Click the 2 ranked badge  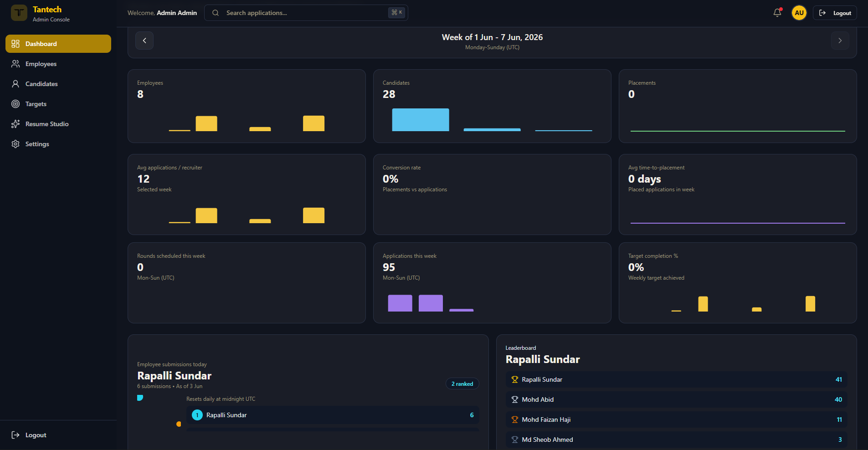click(462, 384)
